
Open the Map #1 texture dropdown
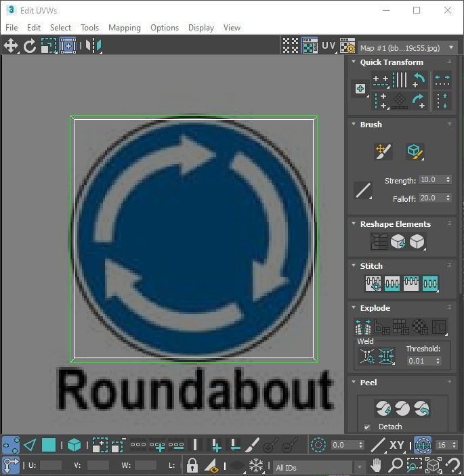click(x=408, y=47)
